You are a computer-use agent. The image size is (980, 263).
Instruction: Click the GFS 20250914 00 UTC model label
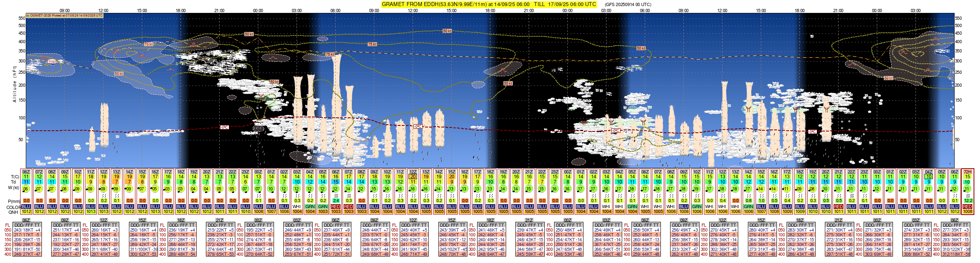coord(628,5)
